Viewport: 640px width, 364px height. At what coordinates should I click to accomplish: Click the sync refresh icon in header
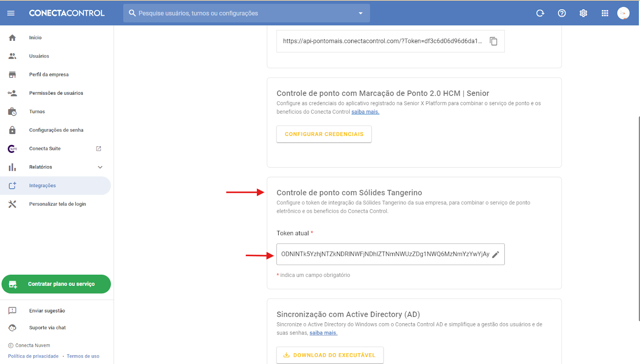coord(540,13)
